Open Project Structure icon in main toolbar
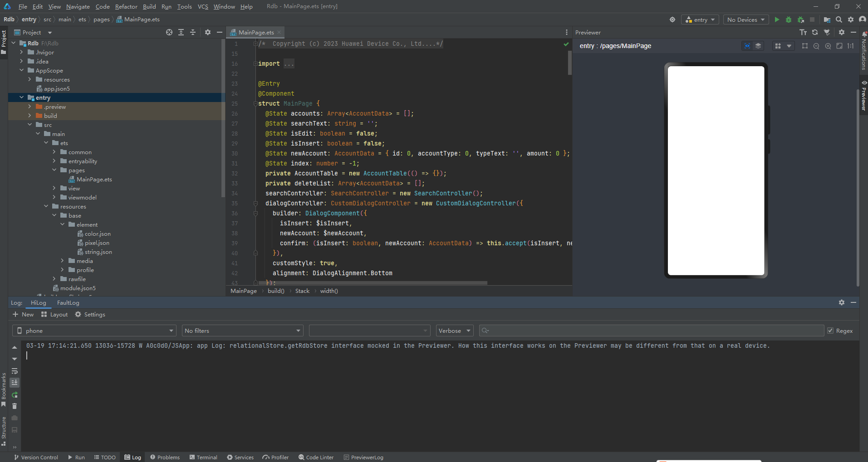Image resolution: width=868 pixels, height=462 pixels. 827,19
